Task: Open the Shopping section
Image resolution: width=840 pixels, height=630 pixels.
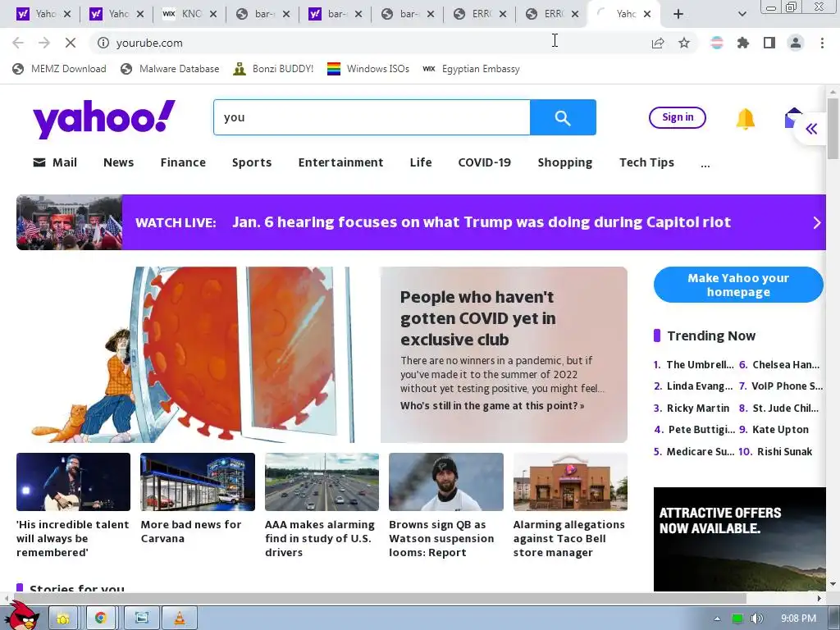Action: pyautogui.click(x=564, y=162)
